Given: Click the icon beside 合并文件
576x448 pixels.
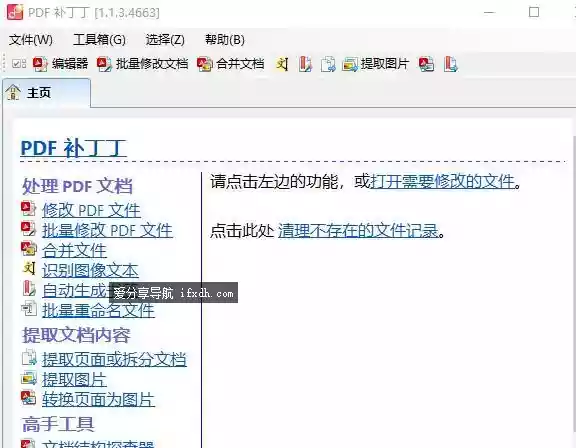Looking at the screenshot, I should 29,249.
